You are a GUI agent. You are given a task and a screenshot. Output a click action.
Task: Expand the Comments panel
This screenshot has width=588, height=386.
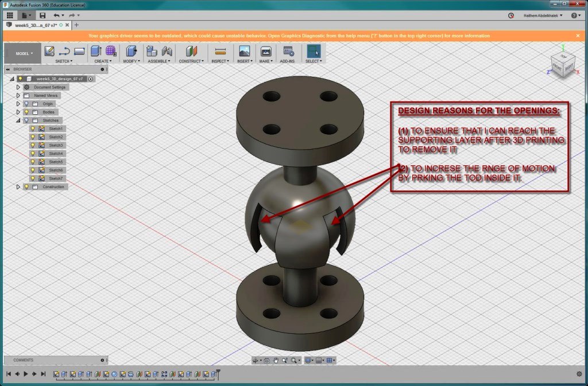(102, 360)
